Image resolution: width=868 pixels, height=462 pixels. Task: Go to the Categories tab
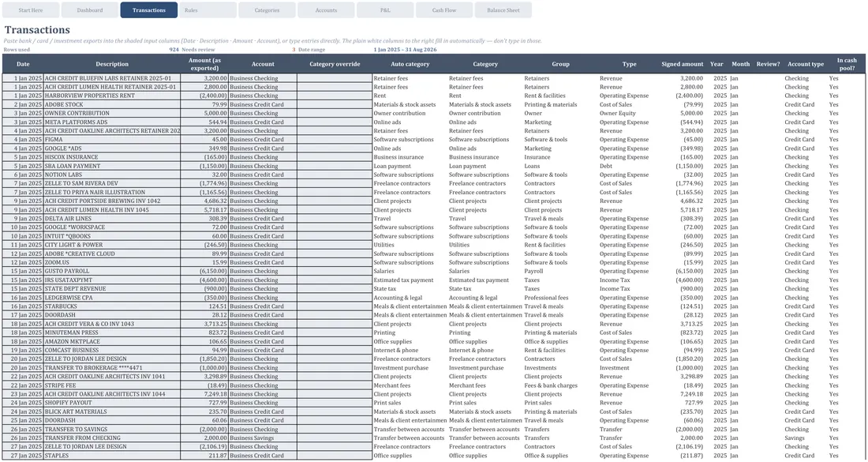(267, 10)
